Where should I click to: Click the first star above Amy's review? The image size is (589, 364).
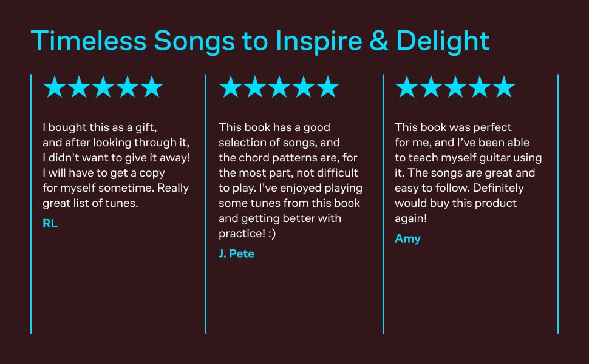(x=407, y=87)
